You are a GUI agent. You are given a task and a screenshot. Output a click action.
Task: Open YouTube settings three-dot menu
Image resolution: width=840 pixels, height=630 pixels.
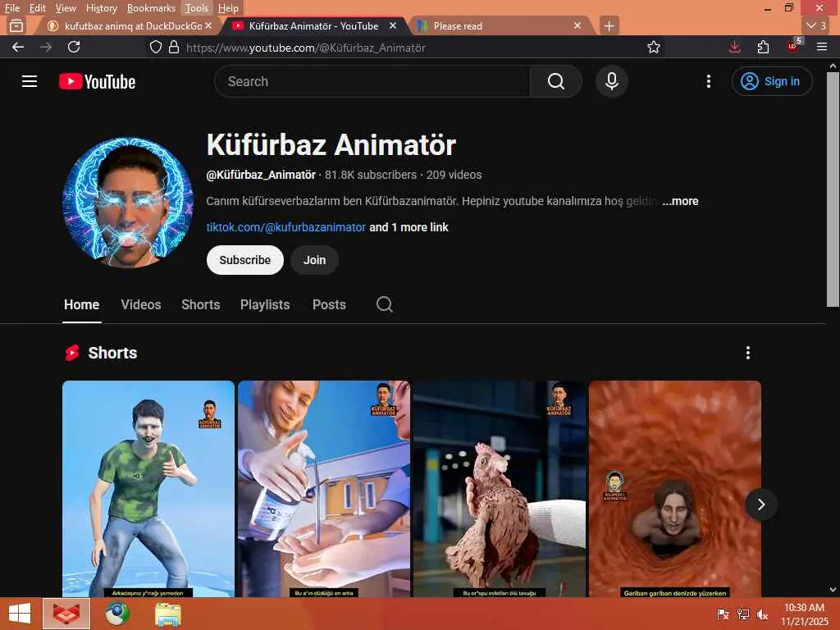pos(708,81)
